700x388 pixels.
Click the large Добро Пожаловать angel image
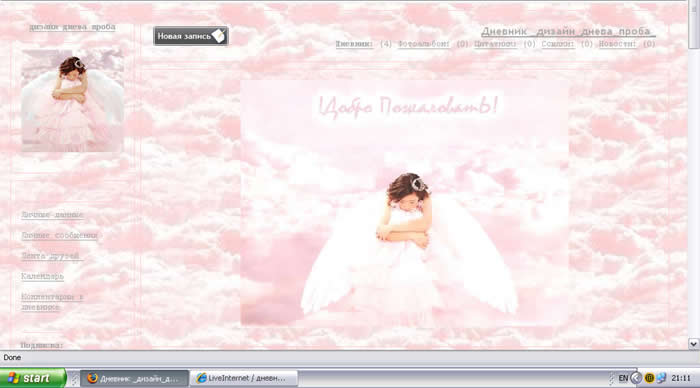pyautogui.click(x=404, y=203)
